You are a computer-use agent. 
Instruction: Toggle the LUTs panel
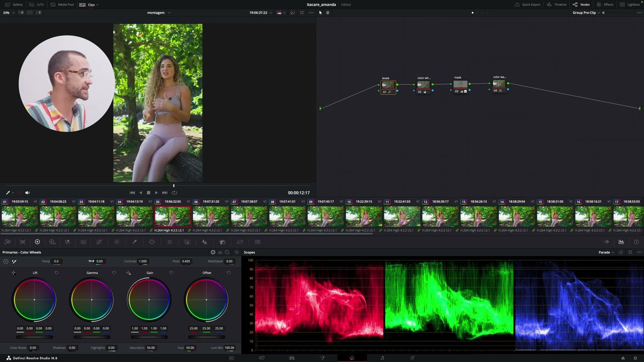pyautogui.click(x=36, y=4)
